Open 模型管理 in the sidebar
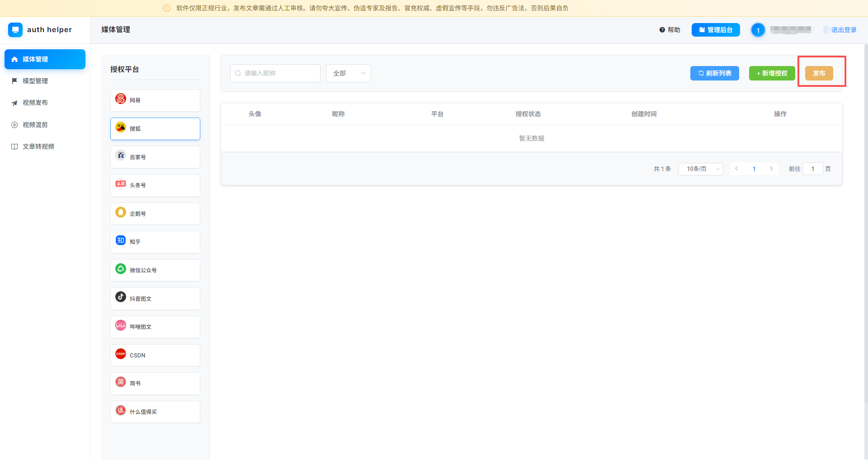 [x=45, y=81]
